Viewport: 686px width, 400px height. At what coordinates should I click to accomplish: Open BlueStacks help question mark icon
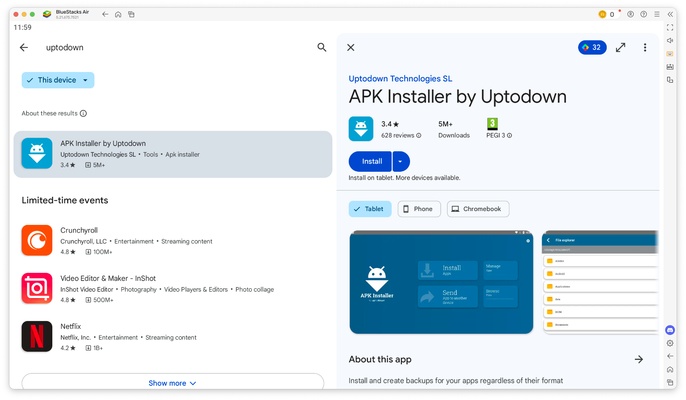(644, 14)
